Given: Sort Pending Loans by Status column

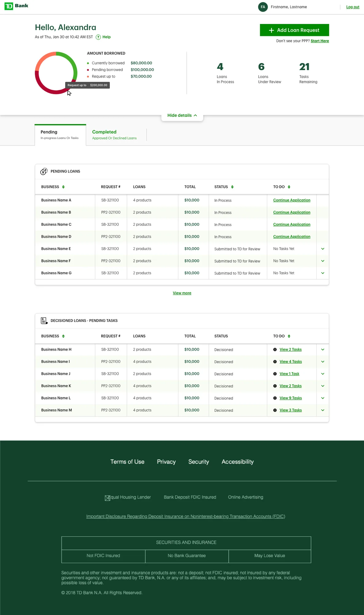Looking at the screenshot, I should pyautogui.click(x=232, y=187).
